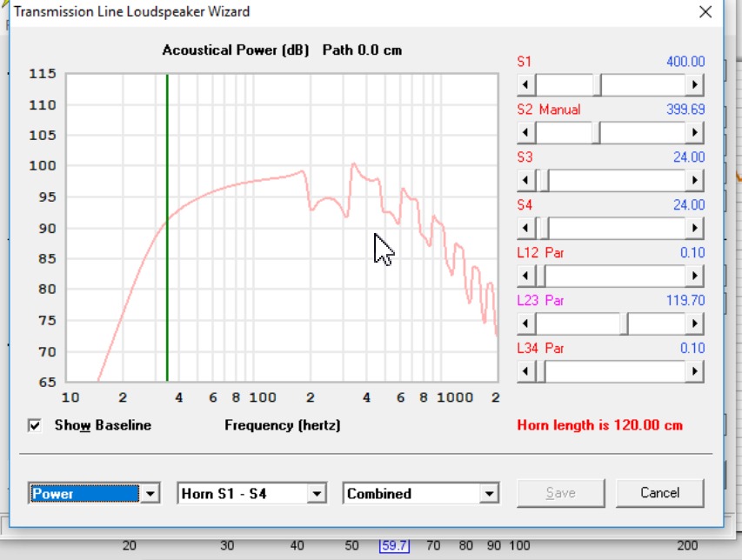742x560 pixels.
Task: Click the Frequency (hertz) axis label
Action: 283,425
